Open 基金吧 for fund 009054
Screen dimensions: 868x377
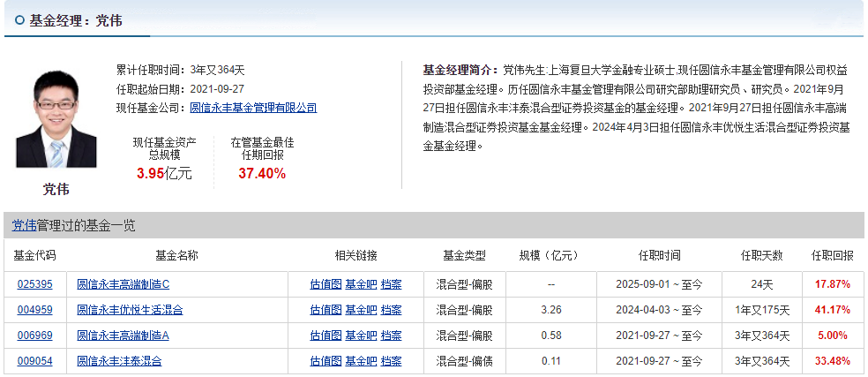tap(361, 361)
